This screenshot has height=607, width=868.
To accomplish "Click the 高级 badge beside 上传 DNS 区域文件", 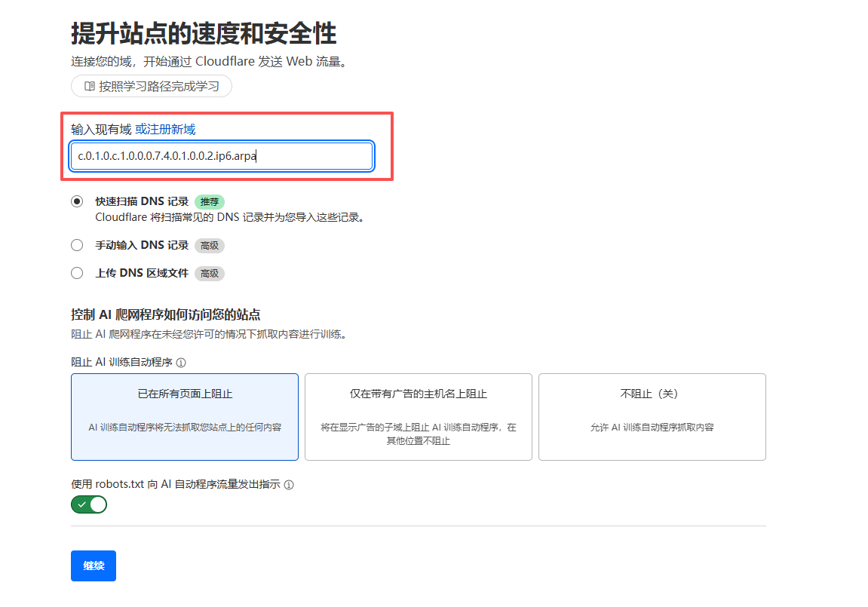I will click(x=210, y=274).
